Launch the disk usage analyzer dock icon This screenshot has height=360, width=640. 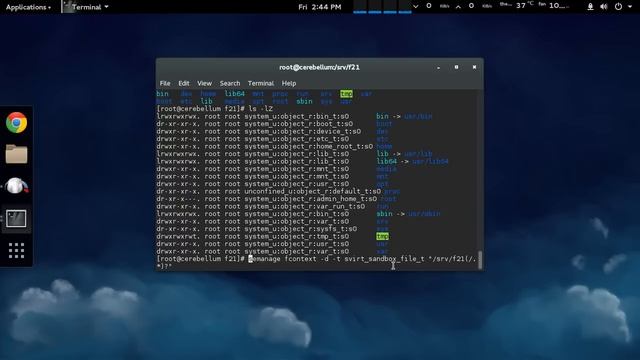16,186
